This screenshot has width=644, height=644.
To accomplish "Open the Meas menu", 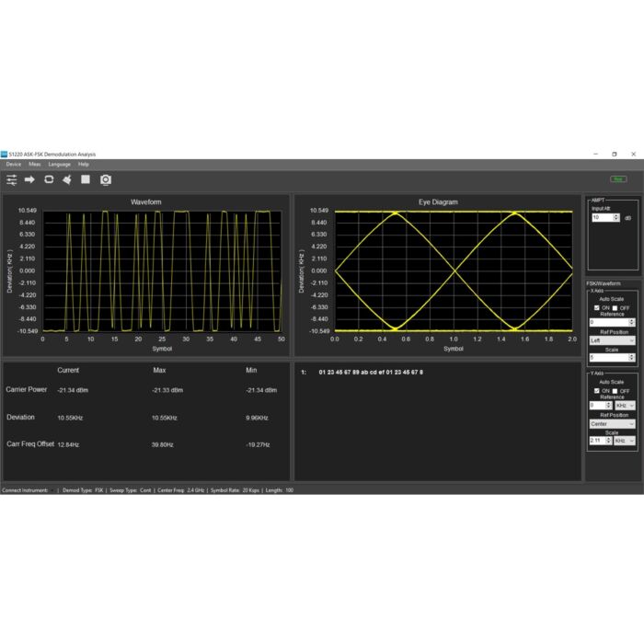I will [x=34, y=164].
